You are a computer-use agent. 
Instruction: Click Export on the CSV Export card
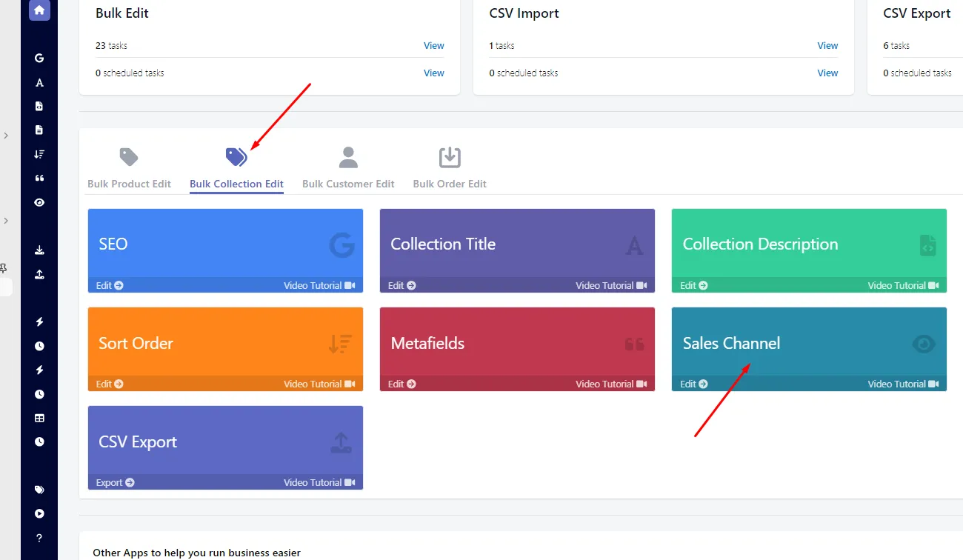[x=115, y=482]
